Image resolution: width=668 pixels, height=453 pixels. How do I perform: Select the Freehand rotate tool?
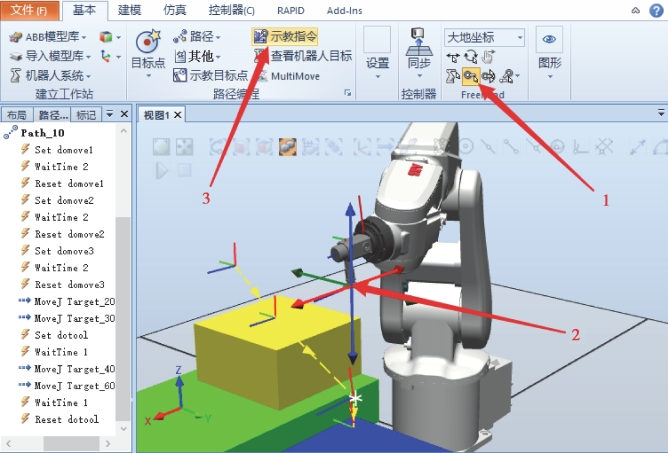pyautogui.click(x=471, y=56)
